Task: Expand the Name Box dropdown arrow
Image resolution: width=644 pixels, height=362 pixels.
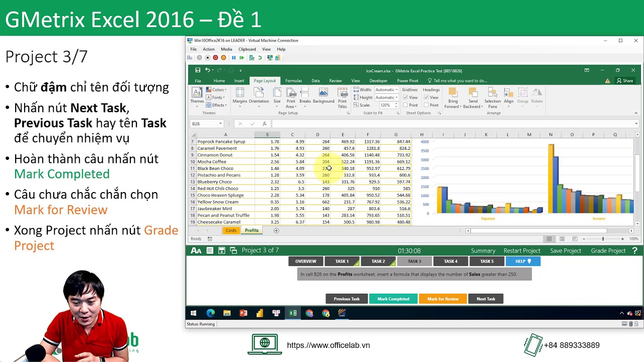Action: [220, 124]
